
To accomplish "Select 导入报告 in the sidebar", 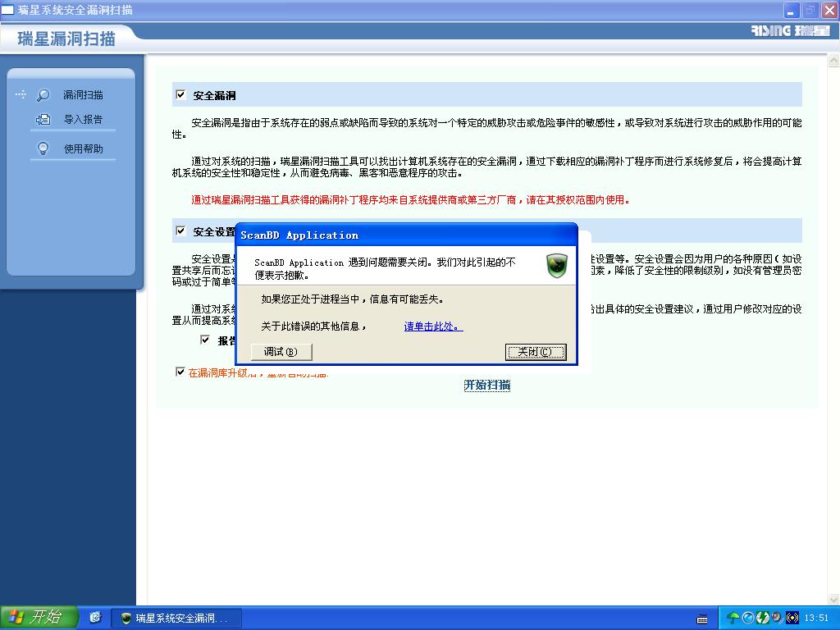I will pos(83,120).
